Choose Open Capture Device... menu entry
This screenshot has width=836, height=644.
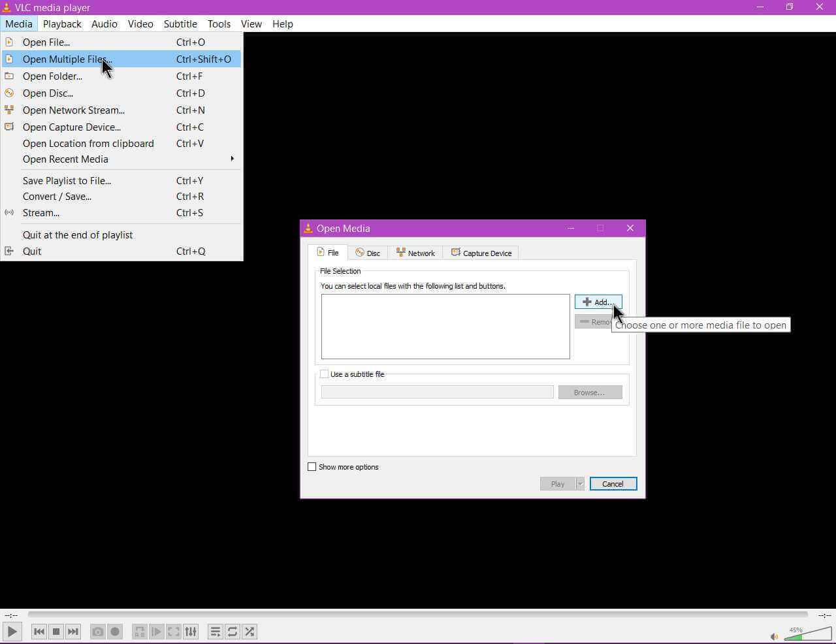[x=121, y=127]
